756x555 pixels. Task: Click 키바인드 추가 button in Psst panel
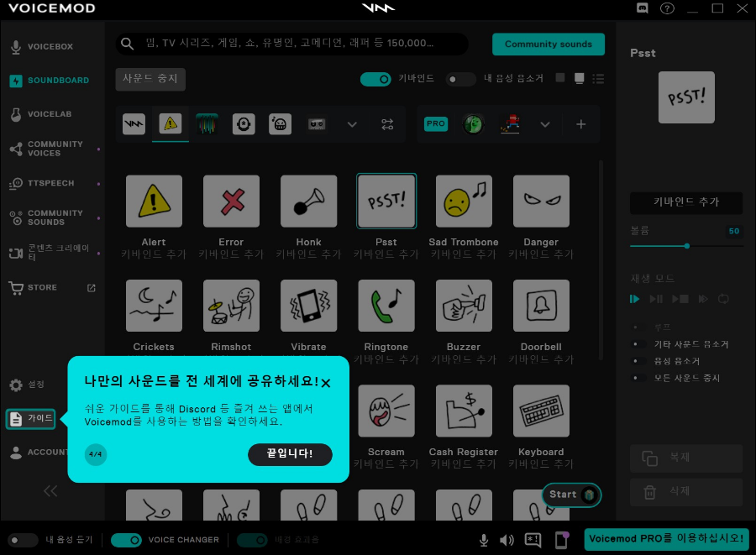[686, 202]
